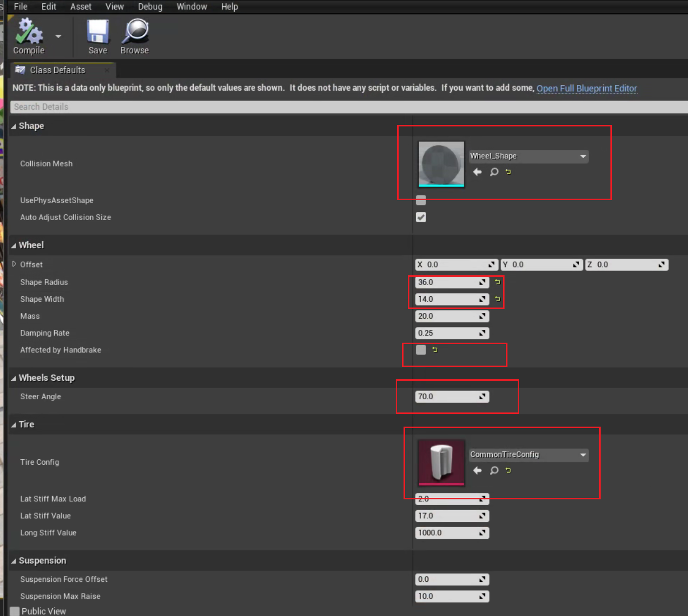Reset Shape Radius to default value

click(497, 282)
